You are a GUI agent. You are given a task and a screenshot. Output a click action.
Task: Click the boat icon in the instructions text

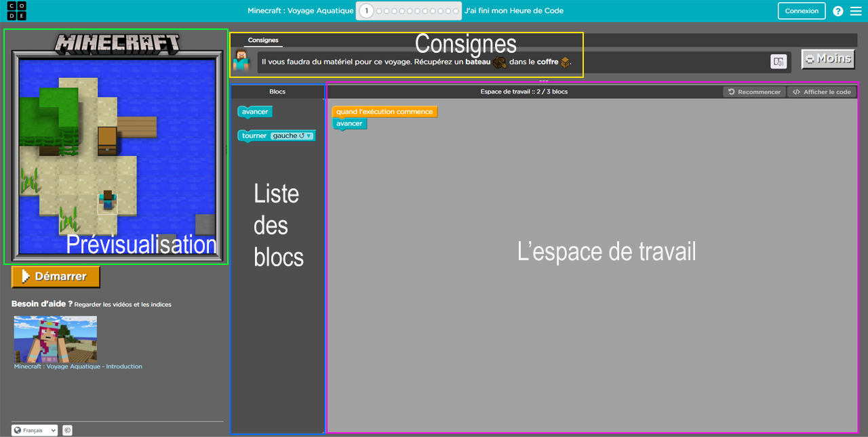pos(498,61)
